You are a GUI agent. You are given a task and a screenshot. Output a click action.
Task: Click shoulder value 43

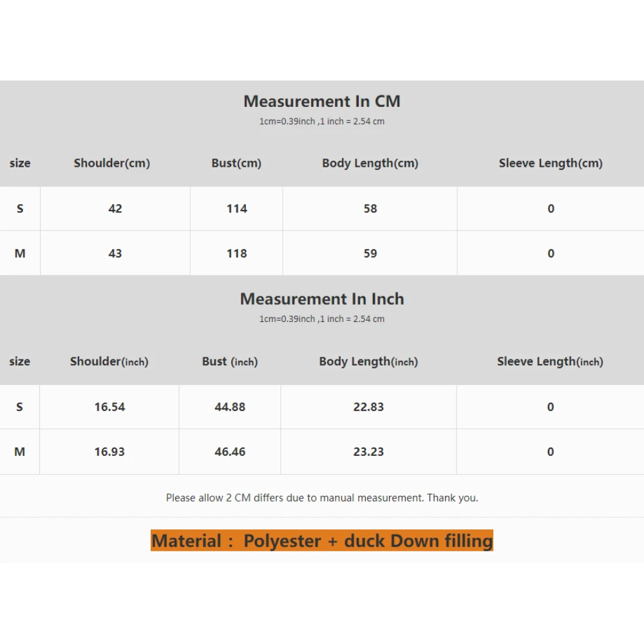click(115, 253)
